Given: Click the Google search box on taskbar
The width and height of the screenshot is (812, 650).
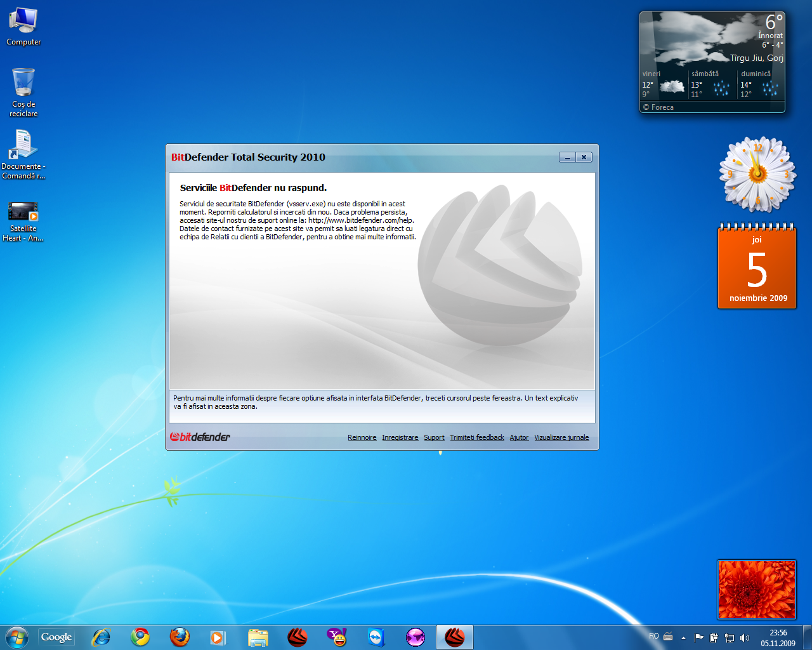Looking at the screenshot, I should (x=56, y=637).
